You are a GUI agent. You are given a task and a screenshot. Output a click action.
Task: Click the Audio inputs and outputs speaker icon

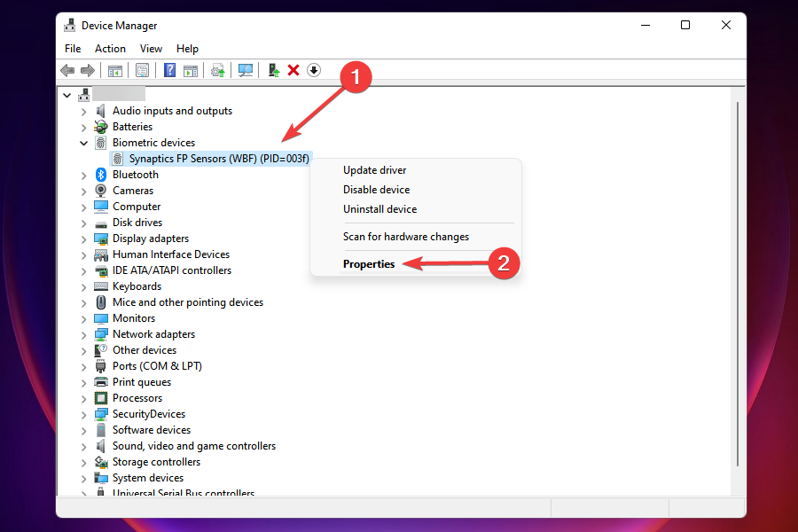pos(101,111)
